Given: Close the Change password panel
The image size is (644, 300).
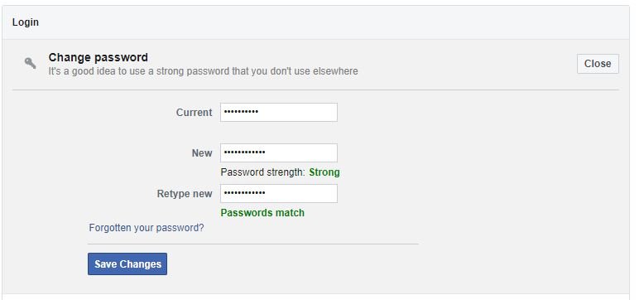Looking at the screenshot, I should click(598, 64).
